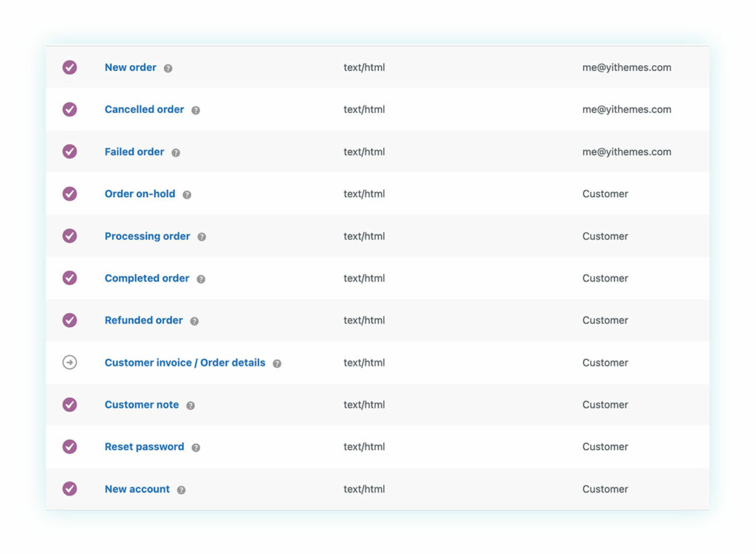Open the Cancelled order email link
The height and width of the screenshot is (554, 756).
[x=144, y=109]
